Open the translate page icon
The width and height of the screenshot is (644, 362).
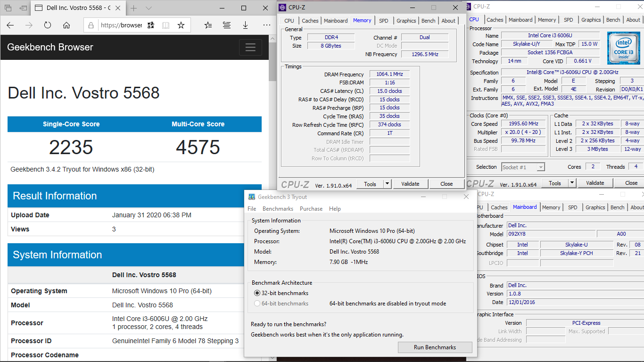coord(151,25)
